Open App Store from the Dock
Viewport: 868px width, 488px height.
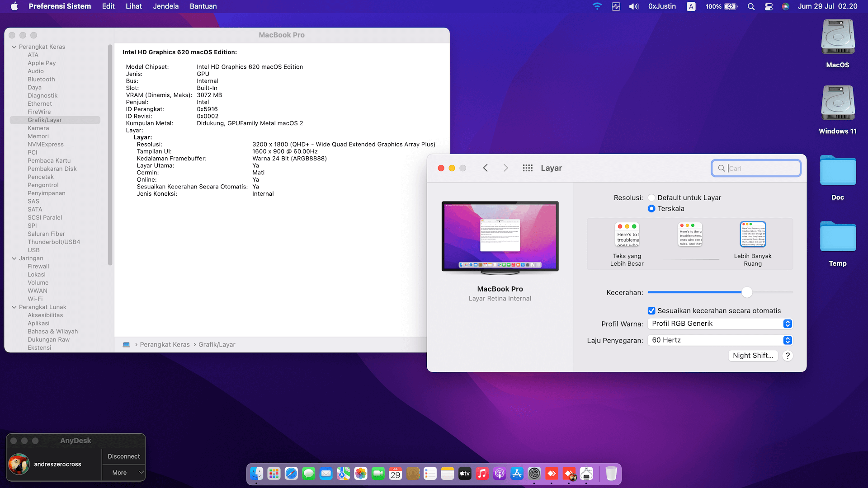click(x=517, y=474)
